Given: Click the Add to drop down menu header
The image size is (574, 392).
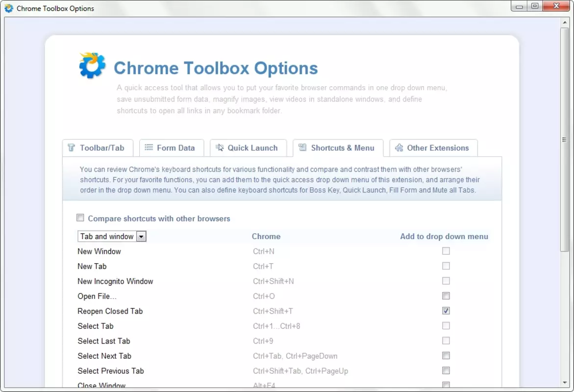Looking at the screenshot, I should 444,237.
